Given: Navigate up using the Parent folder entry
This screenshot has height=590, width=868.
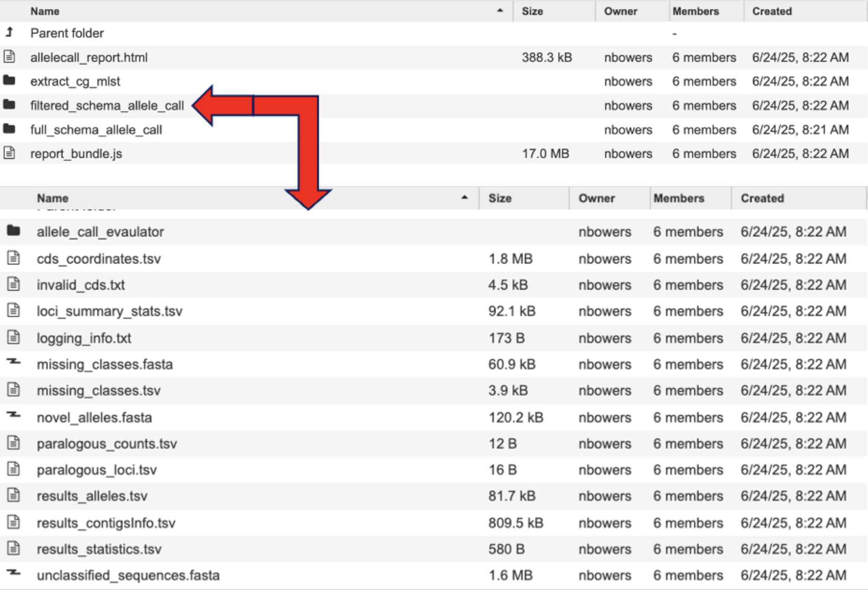Looking at the screenshot, I should point(67,33).
